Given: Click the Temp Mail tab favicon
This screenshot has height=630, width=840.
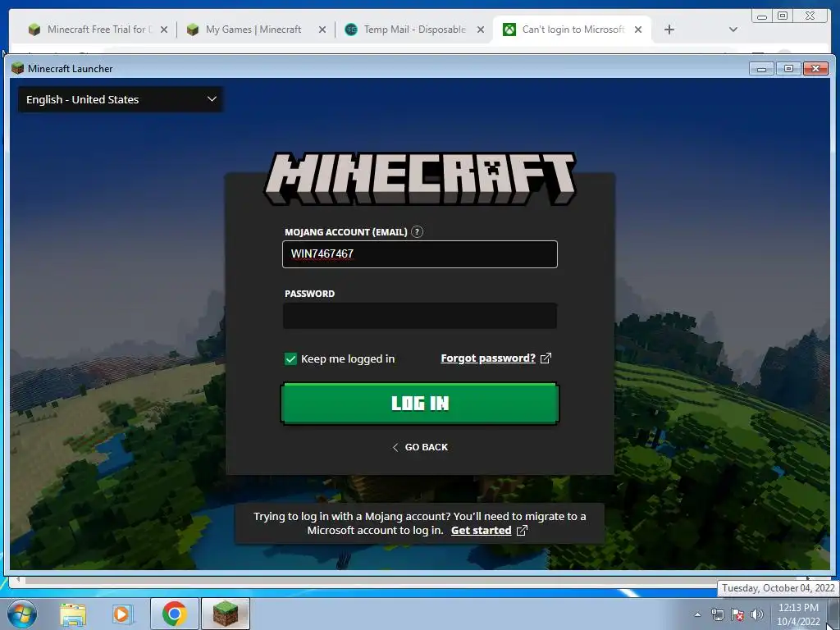Looking at the screenshot, I should click(351, 30).
